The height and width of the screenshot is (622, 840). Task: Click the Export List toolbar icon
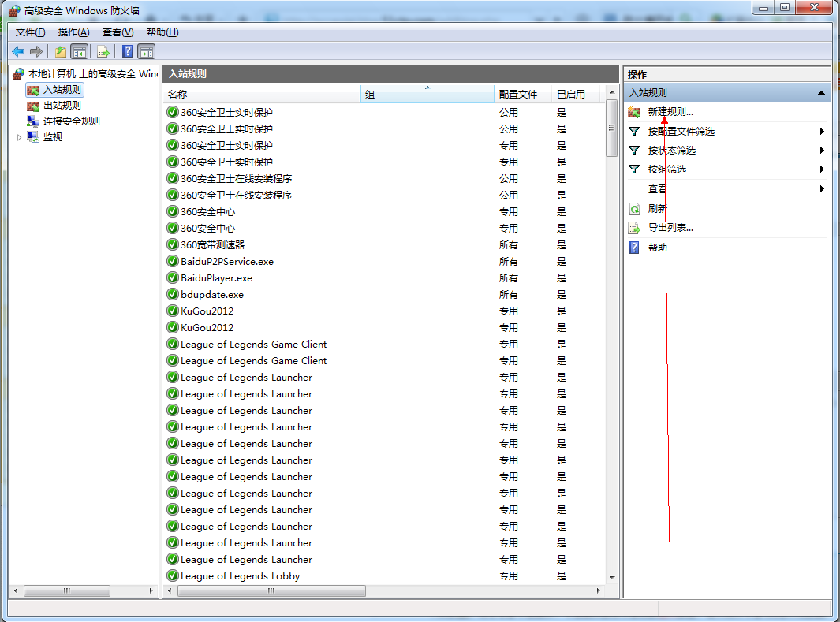point(103,52)
